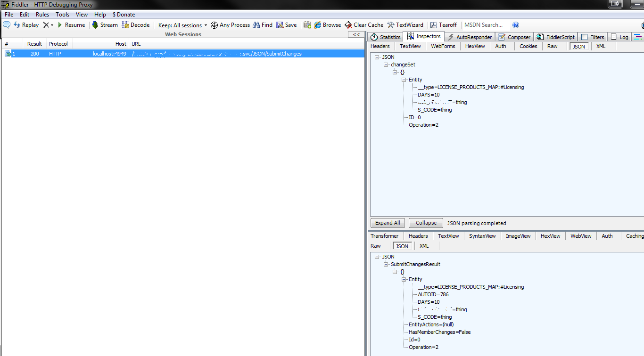Open the request Headers inspector tab

point(380,46)
